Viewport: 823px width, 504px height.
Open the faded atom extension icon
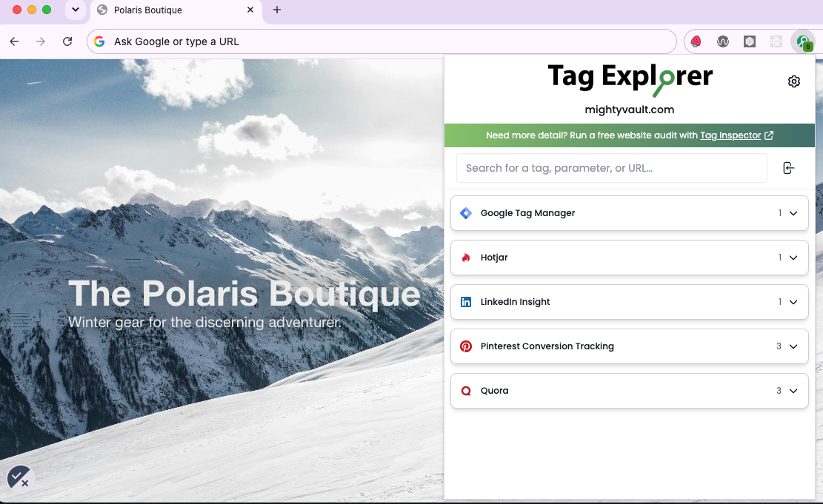(x=776, y=41)
